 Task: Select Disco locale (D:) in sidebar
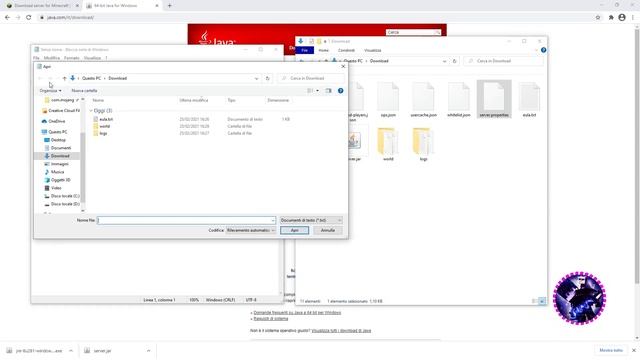62,204
